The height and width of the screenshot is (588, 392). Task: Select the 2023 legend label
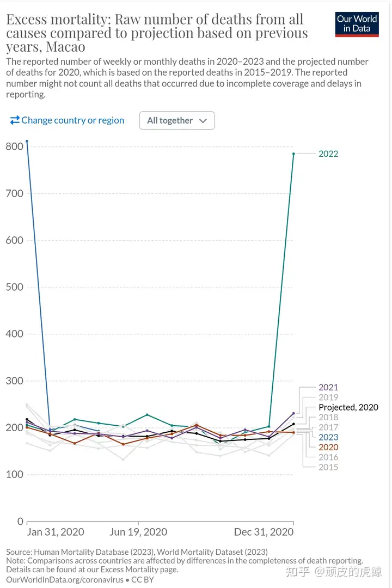(328, 437)
